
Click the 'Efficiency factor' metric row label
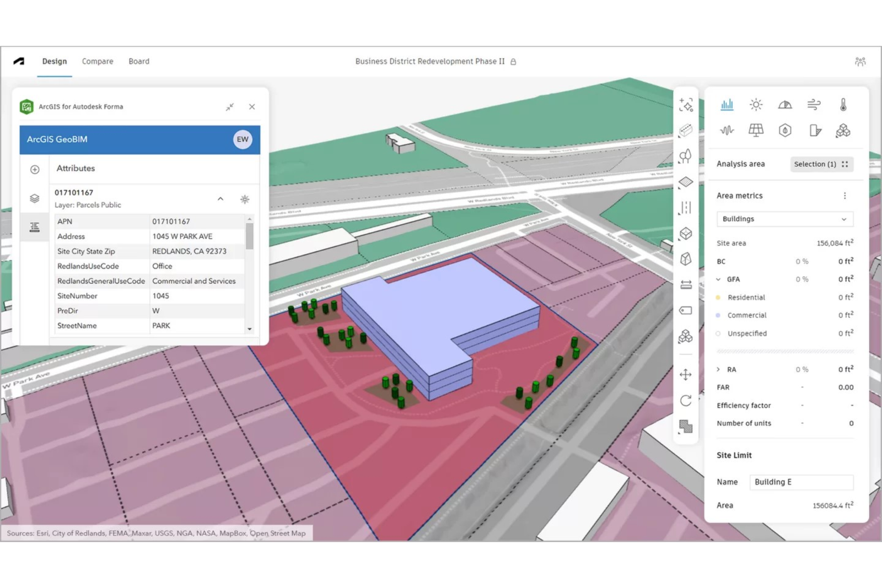coord(744,406)
